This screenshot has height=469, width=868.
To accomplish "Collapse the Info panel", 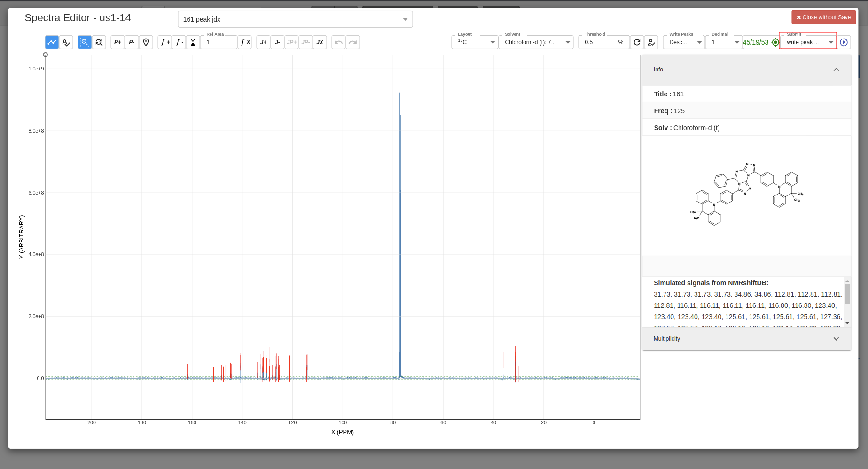I will [836, 70].
